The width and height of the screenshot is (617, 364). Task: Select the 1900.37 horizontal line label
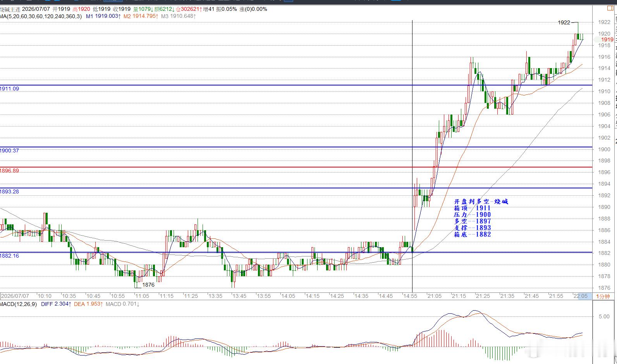(10, 150)
